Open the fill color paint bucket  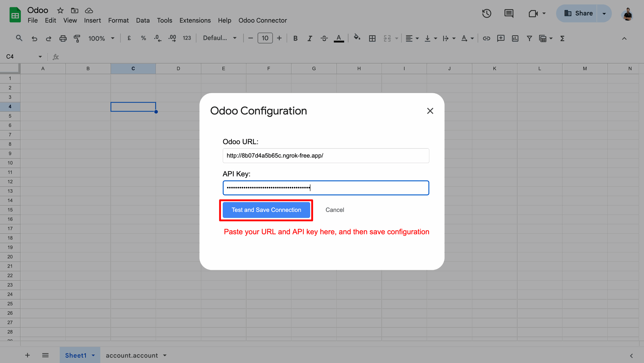(x=357, y=38)
